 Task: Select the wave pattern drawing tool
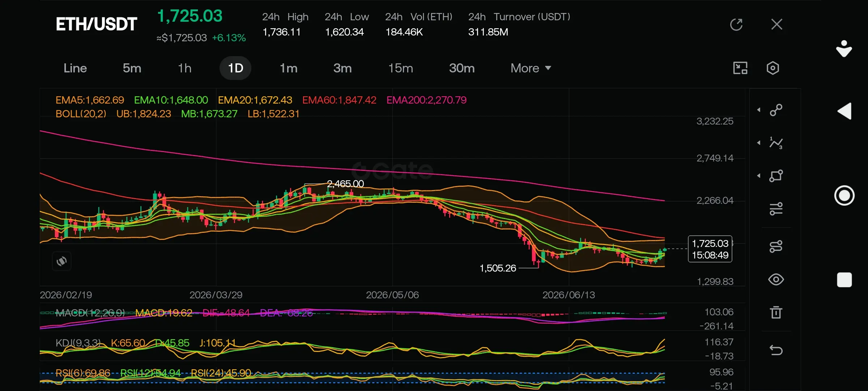coord(776,143)
